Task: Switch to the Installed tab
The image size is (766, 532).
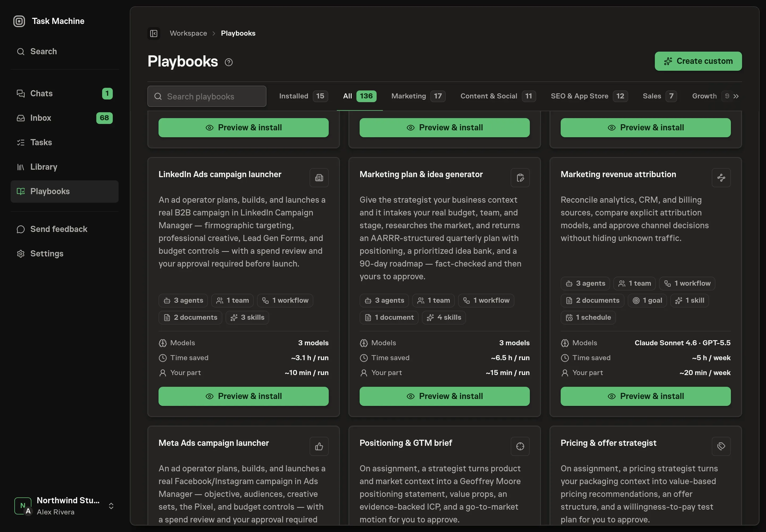Action: [303, 96]
